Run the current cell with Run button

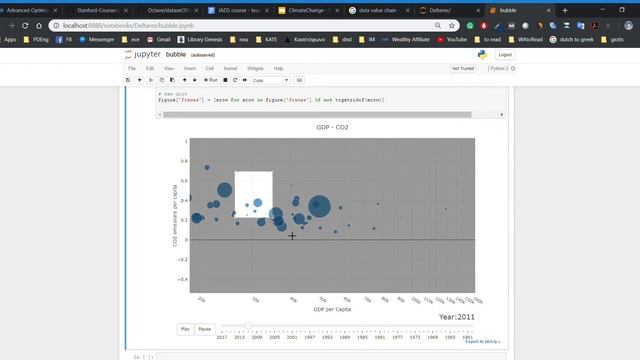tap(211, 80)
